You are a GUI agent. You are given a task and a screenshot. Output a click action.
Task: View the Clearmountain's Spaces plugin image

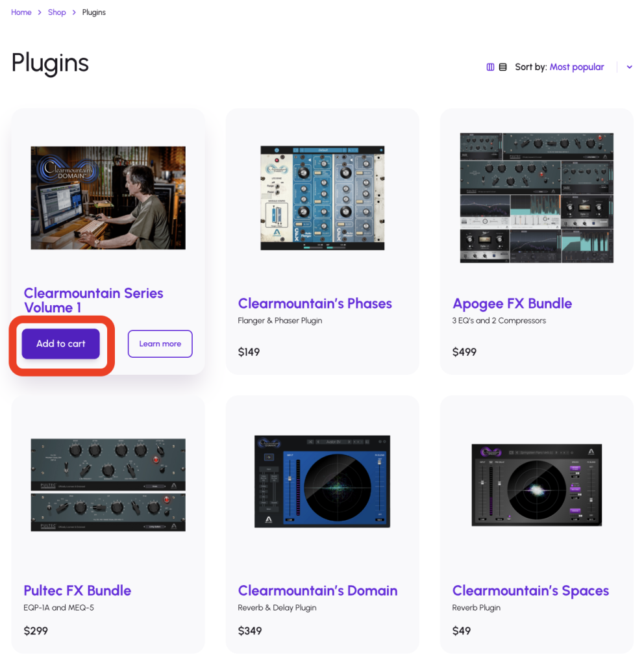pyautogui.click(x=536, y=484)
